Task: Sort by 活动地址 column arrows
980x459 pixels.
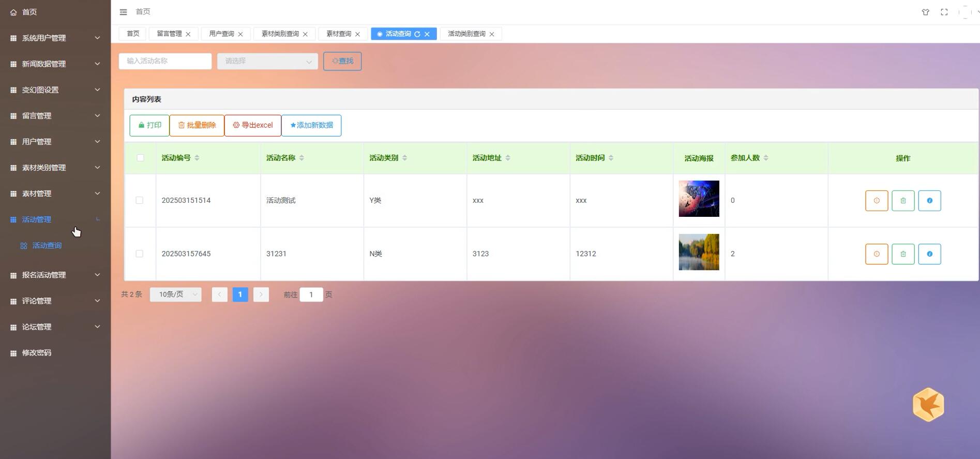Action: [x=508, y=158]
